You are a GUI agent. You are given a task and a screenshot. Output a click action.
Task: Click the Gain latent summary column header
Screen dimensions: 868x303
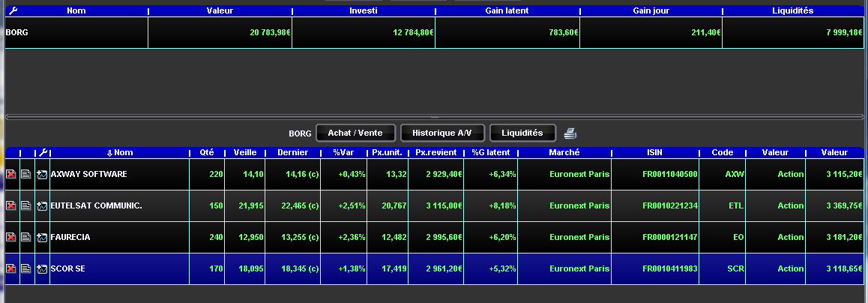click(507, 10)
